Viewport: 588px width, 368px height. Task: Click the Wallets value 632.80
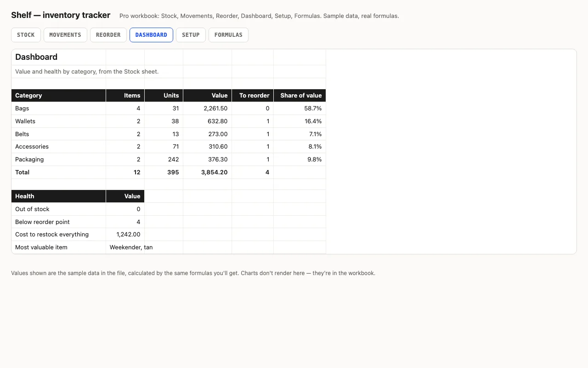pyautogui.click(x=208, y=121)
